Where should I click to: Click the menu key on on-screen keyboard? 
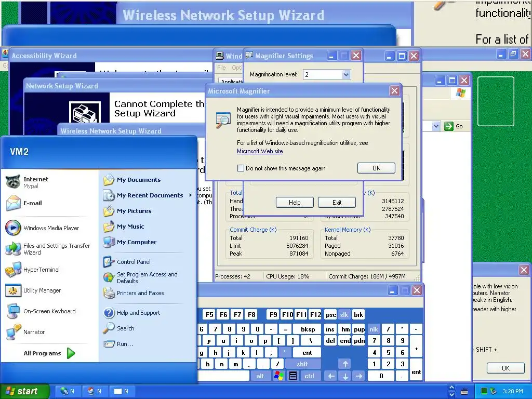[x=293, y=376]
